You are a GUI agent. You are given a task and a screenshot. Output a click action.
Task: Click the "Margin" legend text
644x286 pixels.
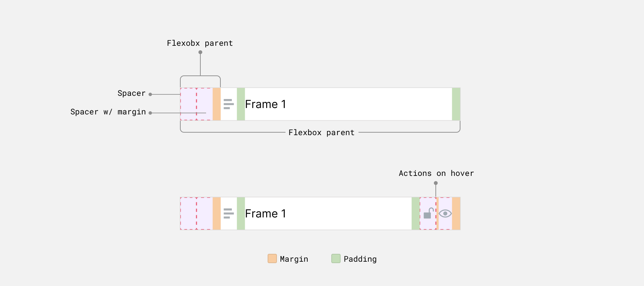pyautogui.click(x=294, y=259)
